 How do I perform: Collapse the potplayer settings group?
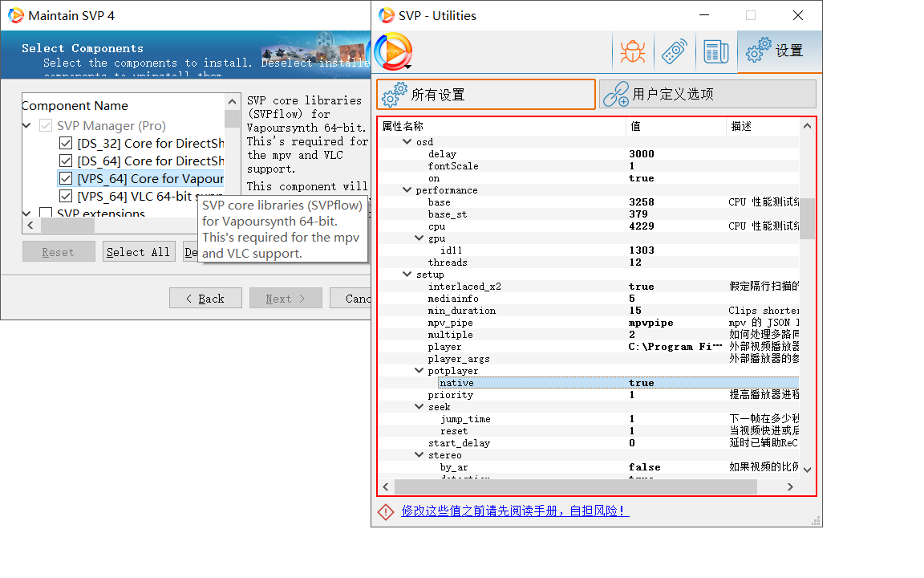click(419, 371)
